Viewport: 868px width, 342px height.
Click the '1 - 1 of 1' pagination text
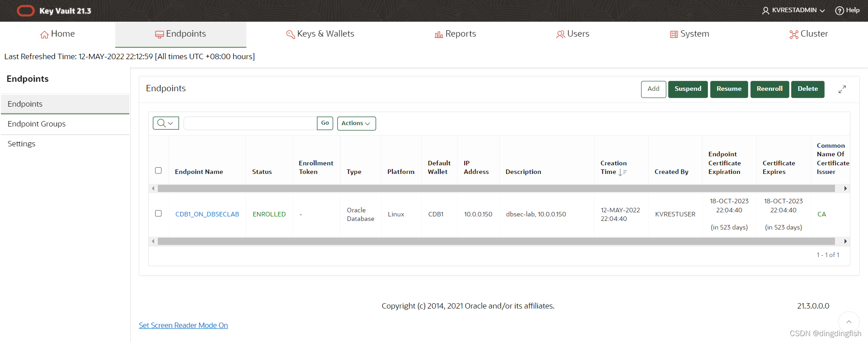point(828,255)
